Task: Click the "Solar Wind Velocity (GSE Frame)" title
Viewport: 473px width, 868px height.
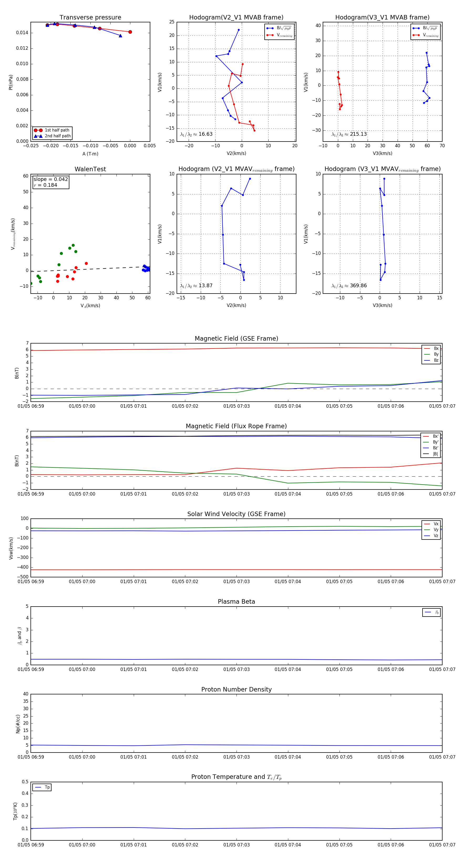Action: click(236, 514)
